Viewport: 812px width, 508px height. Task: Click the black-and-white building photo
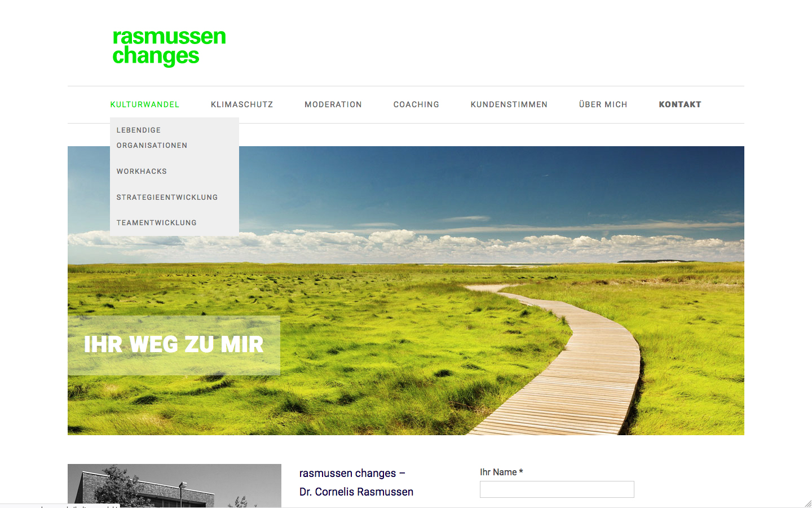point(174,485)
